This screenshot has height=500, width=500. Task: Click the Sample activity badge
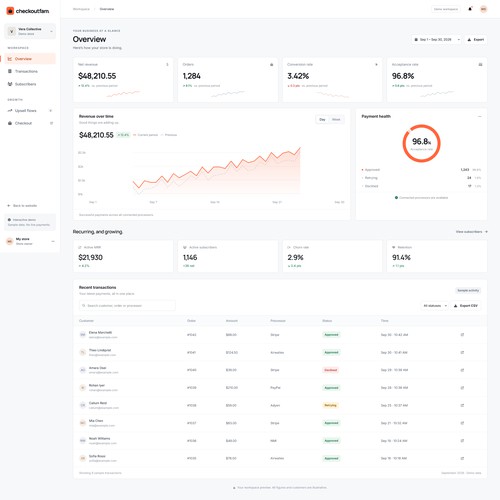(x=468, y=291)
